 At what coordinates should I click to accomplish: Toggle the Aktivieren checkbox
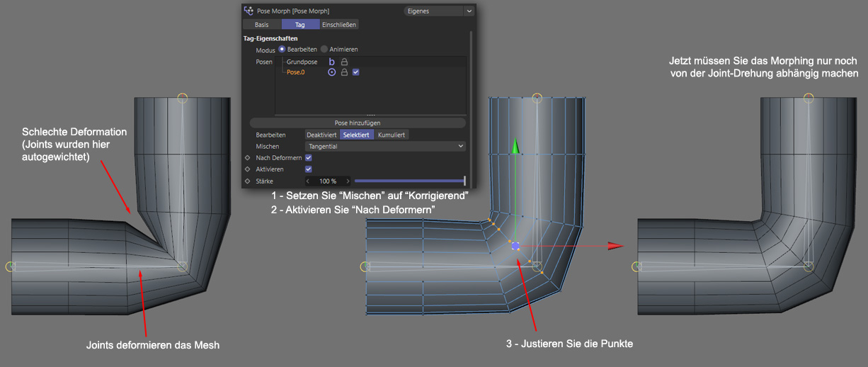point(308,169)
